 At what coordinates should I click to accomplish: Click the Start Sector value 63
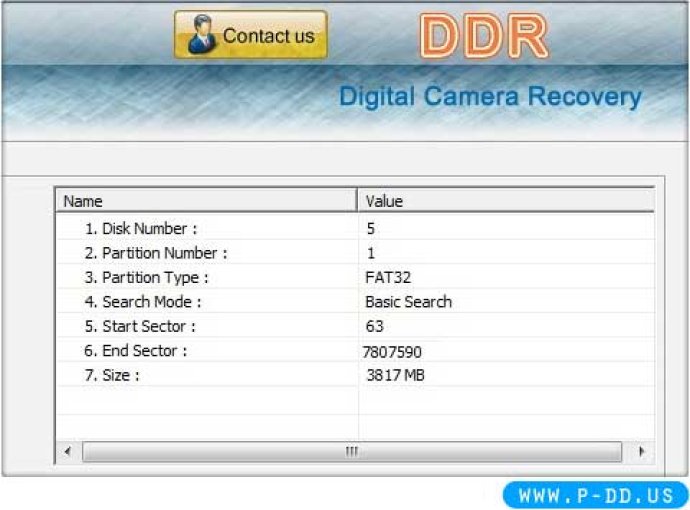[374, 326]
